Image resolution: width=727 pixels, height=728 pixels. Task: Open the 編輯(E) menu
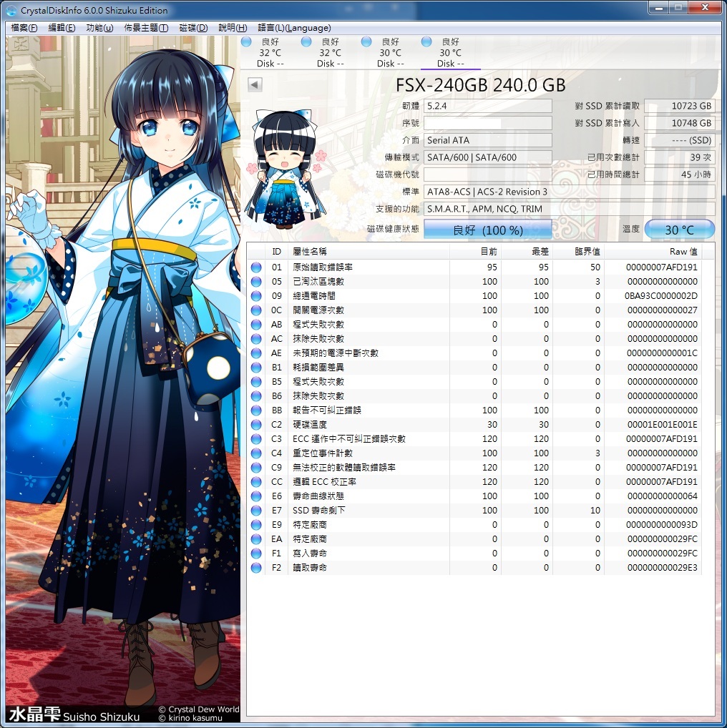pyautogui.click(x=62, y=28)
